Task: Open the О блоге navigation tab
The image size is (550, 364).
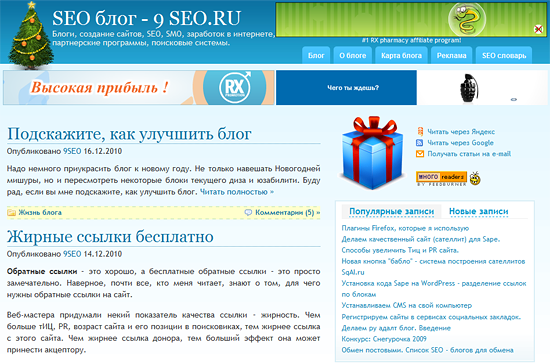Action: 353,55
